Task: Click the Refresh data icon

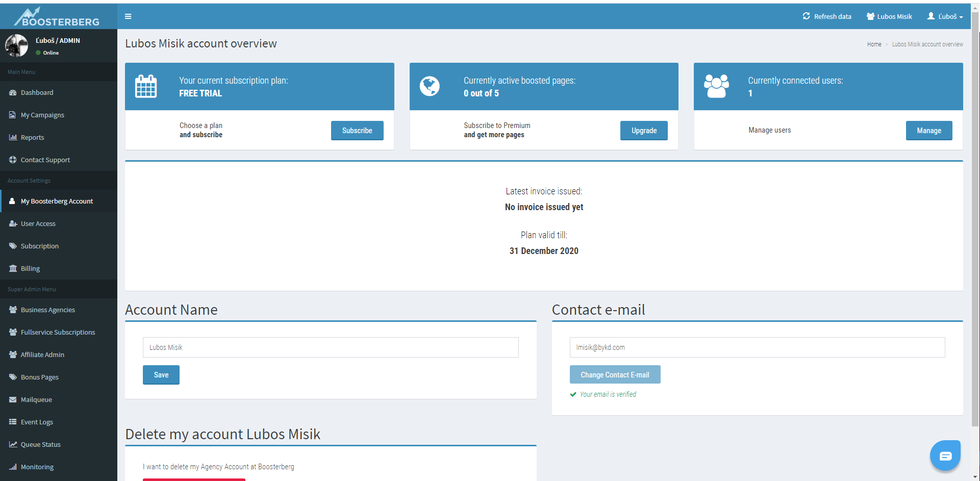Action: point(806,16)
